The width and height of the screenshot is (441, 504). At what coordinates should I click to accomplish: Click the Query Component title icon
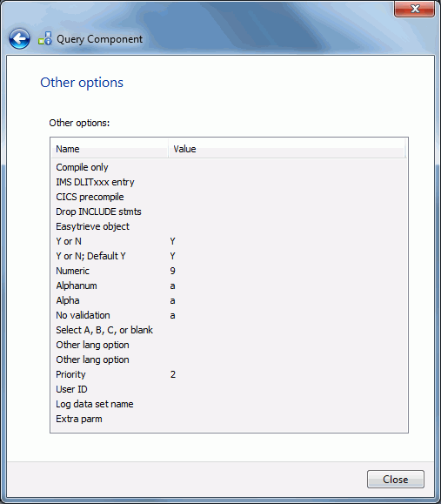coord(45,38)
